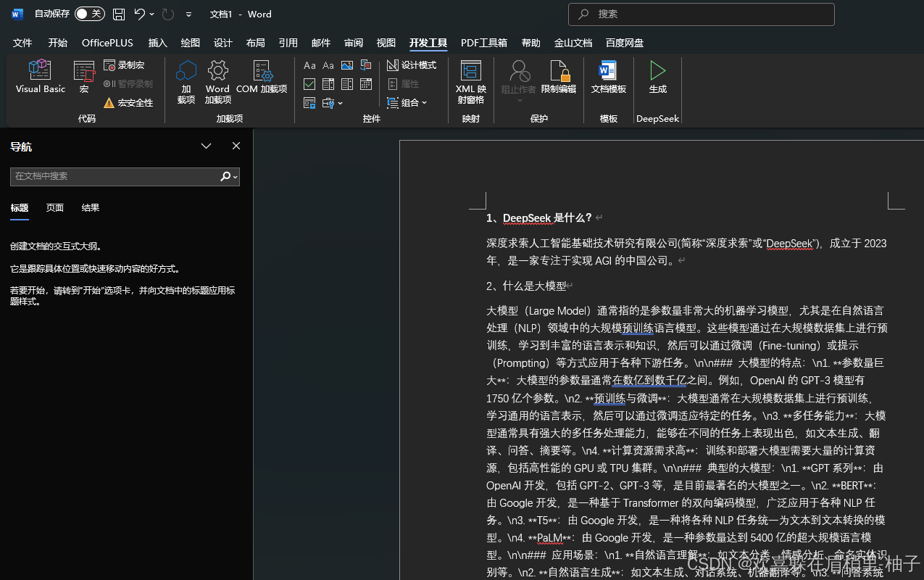Screen dimensions: 924x580
Task: Click the Word app logo in title bar
Action: 17,14
